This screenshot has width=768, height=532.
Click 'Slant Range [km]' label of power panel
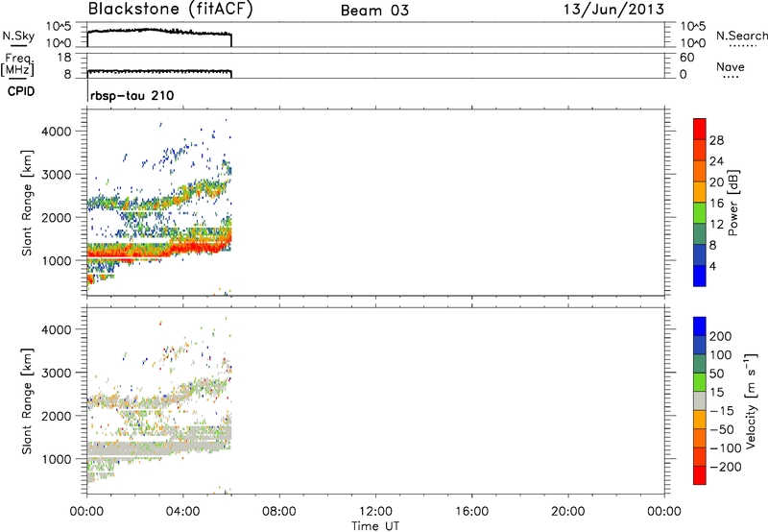(27, 203)
